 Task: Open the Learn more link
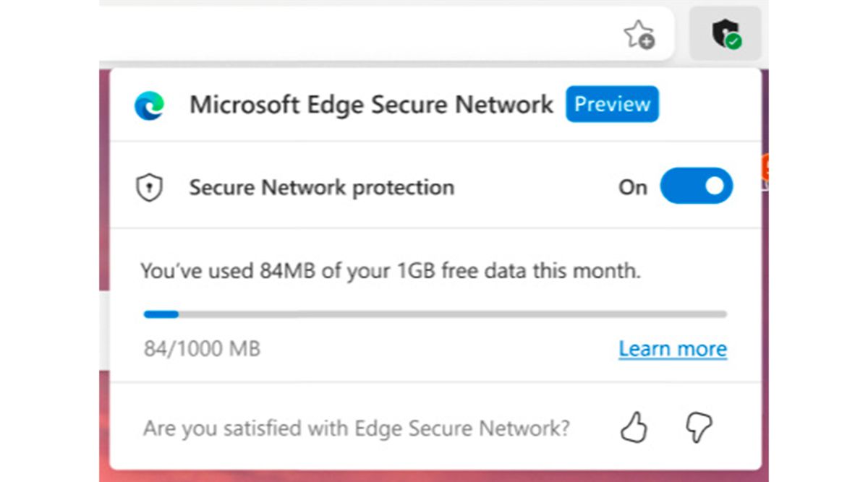672,349
